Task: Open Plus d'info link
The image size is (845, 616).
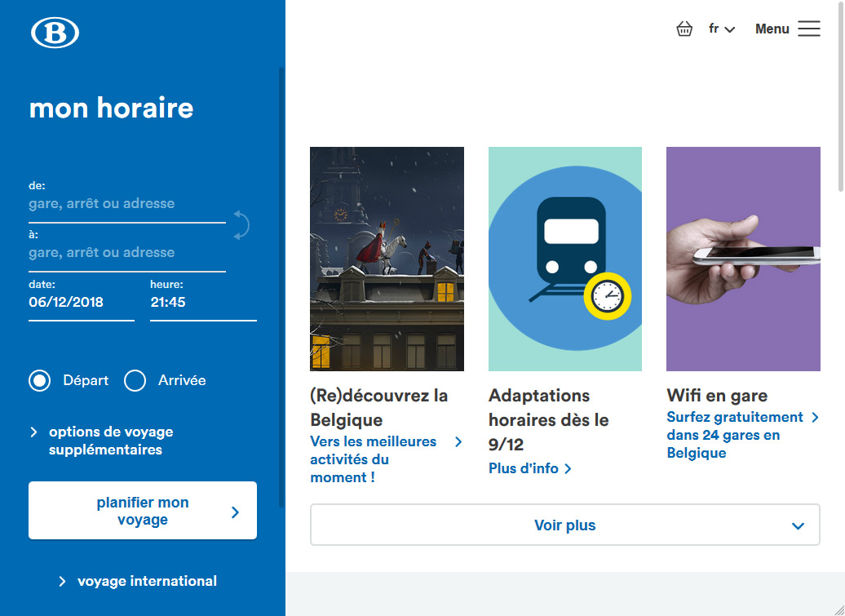Action: (529, 468)
